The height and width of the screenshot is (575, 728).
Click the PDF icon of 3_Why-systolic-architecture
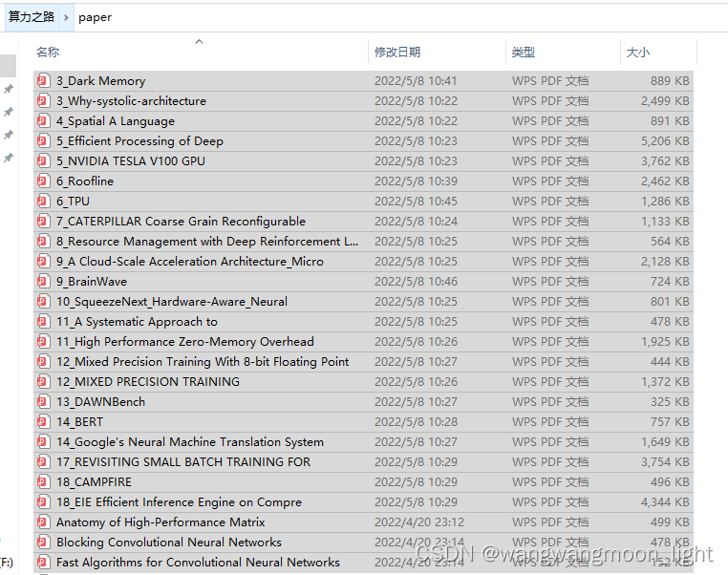pos(43,100)
